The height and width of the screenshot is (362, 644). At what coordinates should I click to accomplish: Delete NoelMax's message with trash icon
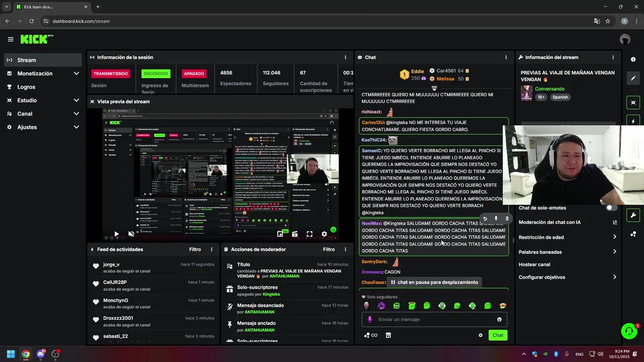coord(507,219)
